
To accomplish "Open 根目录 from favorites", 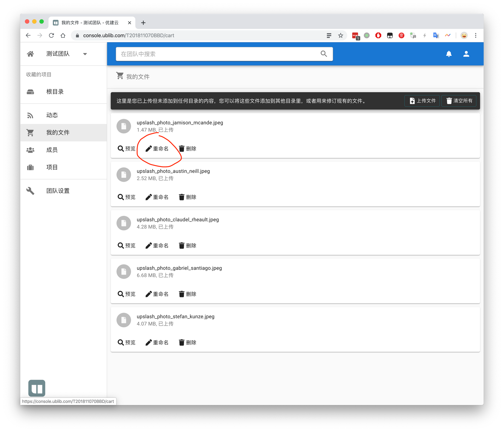I will point(55,92).
